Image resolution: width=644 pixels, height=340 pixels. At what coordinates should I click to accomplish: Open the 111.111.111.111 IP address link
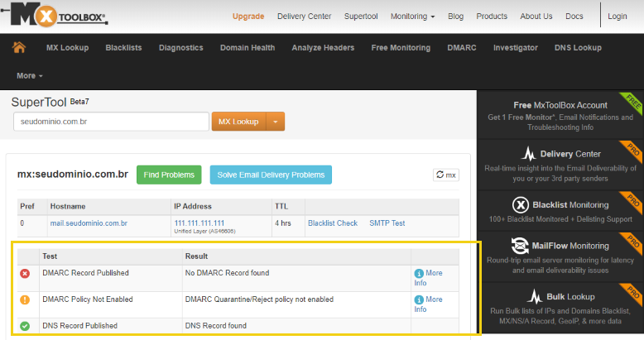coord(199,223)
